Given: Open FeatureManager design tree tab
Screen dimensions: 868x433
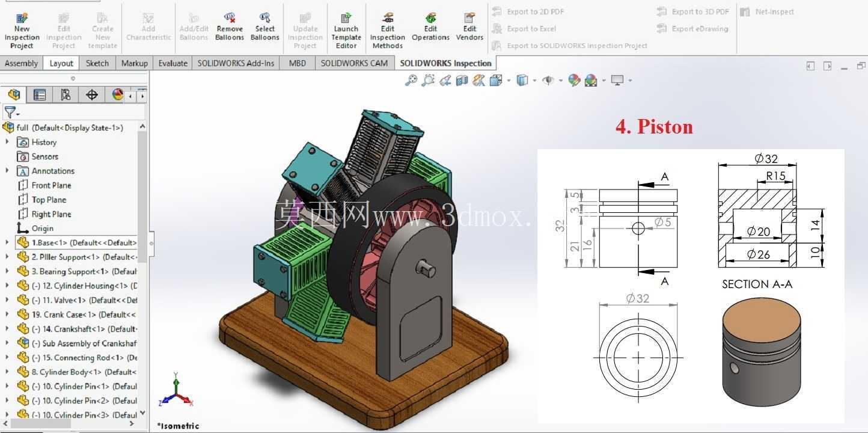Looking at the screenshot, I should click(x=14, y=94).
